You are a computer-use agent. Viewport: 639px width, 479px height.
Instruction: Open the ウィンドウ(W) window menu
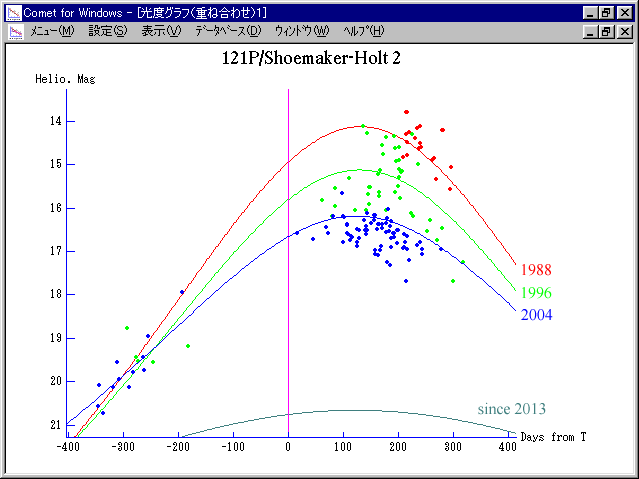(300, 31)
